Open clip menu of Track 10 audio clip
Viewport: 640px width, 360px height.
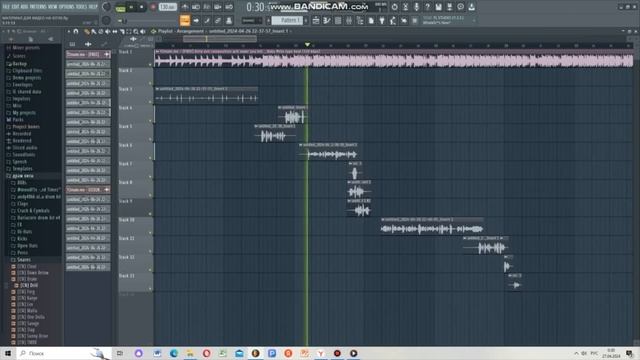click(383, 220)
